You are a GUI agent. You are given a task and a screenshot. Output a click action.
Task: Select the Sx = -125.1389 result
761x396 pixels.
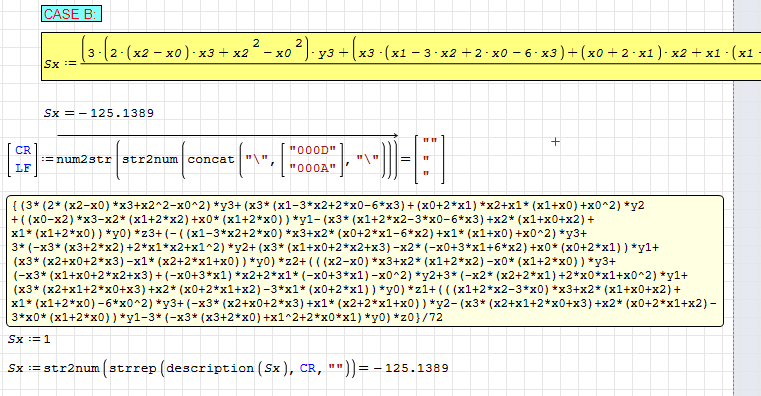99,113
